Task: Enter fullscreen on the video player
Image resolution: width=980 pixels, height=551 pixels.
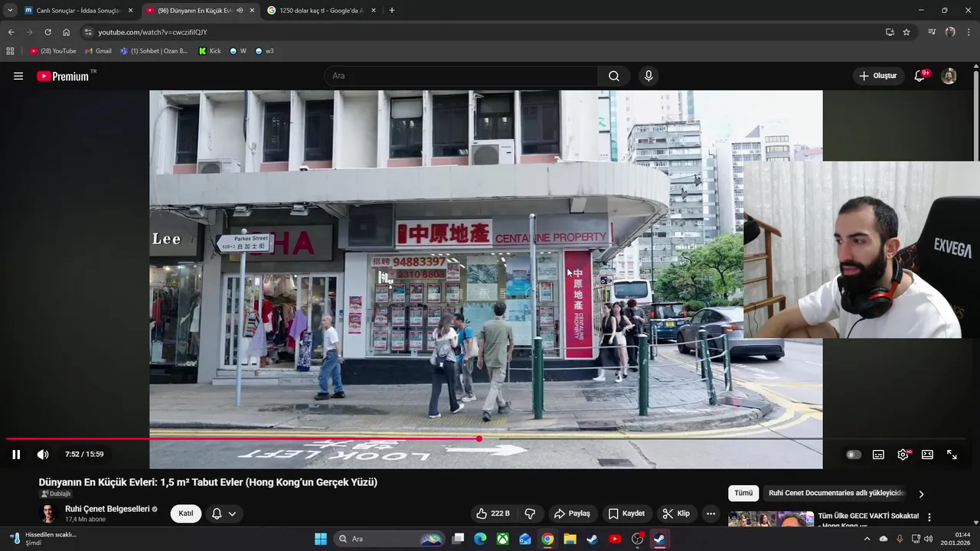Action: [x=952, y=455]
